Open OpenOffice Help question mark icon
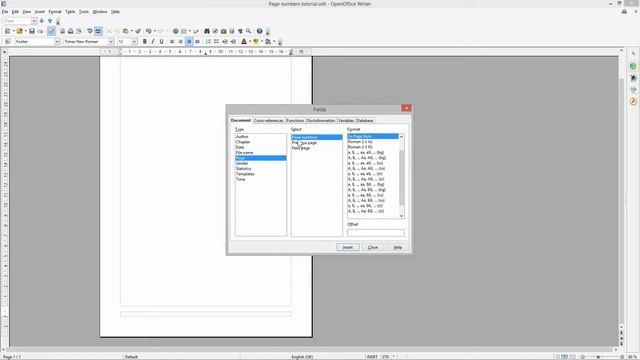Viewport: 640px width, 360px height. (260, 31)
